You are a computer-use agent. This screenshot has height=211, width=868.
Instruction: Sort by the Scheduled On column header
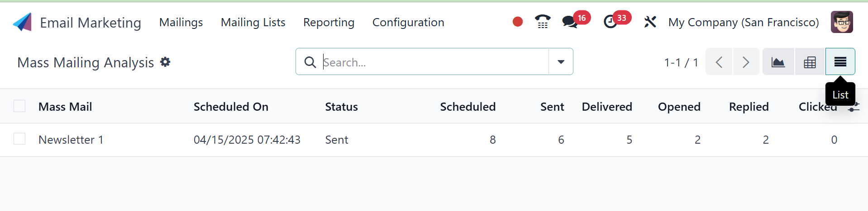(x=231, y=107)
